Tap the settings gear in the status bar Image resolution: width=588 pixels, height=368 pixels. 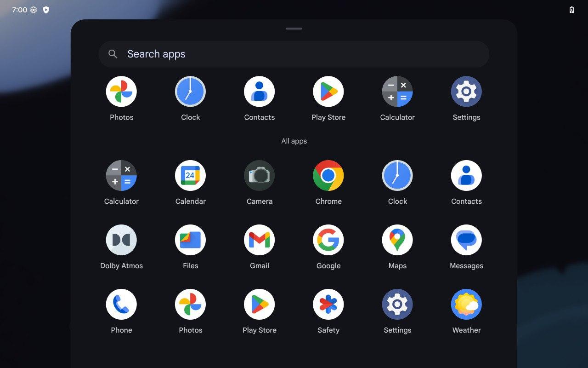(x=34, y=10)
